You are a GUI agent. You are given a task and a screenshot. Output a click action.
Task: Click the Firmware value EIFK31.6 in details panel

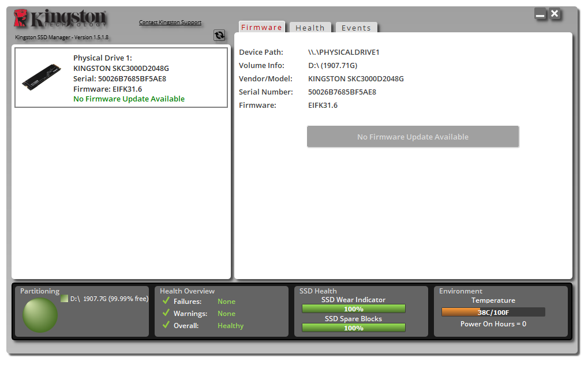point(323,106)
